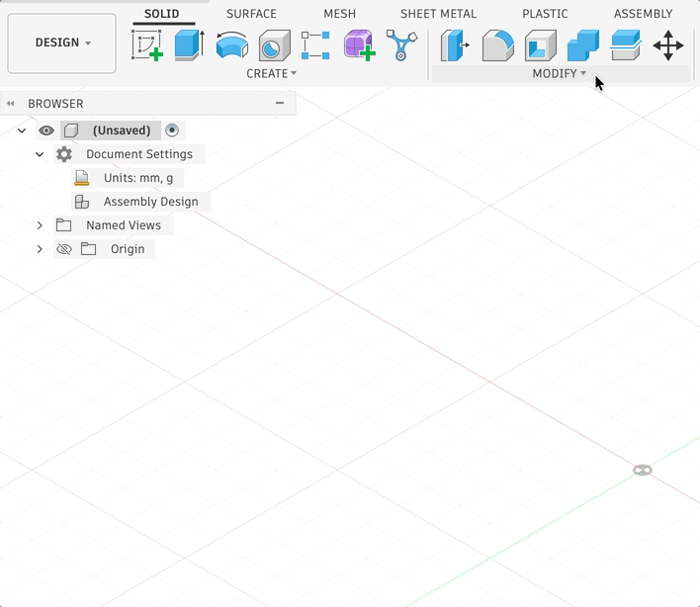This screenshot has width=700, height=607.
Task: Open the Automated Modeling tool
Action: 401,45
